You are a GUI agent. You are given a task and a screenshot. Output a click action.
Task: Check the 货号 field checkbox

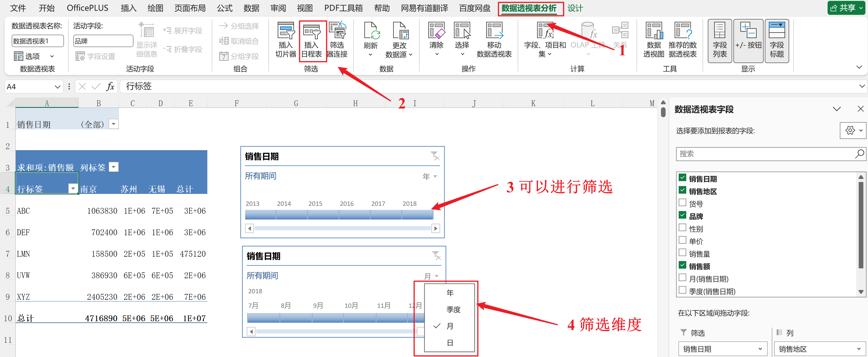coord(682,203)
